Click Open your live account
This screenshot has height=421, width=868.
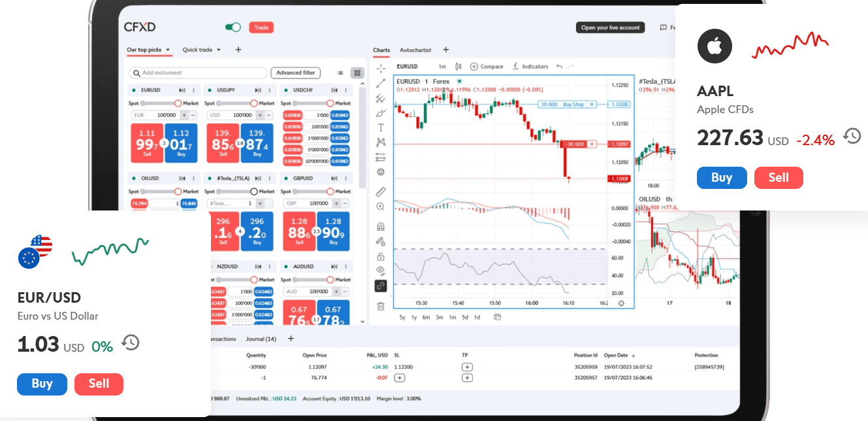click(x=609, y=27)
